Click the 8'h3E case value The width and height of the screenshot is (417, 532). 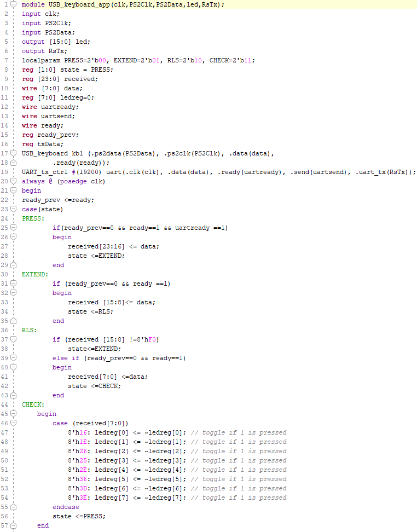(x=77, y=498)
